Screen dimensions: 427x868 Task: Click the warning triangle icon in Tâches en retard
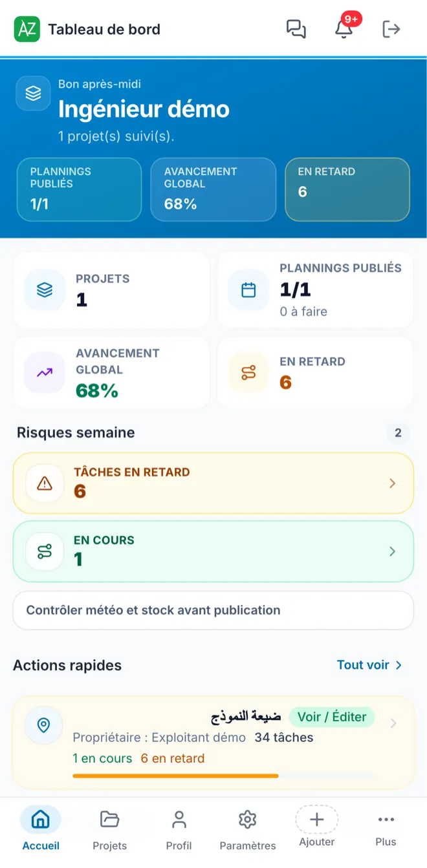click(x=45, y=483)
